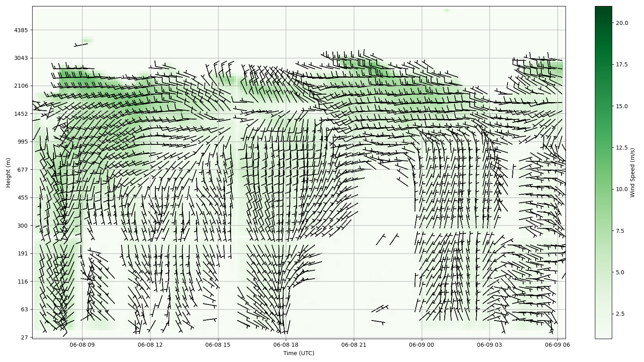Click the 06-09 03 time tick label
This screenshot has width=644, height=362.
click(490, 345)
